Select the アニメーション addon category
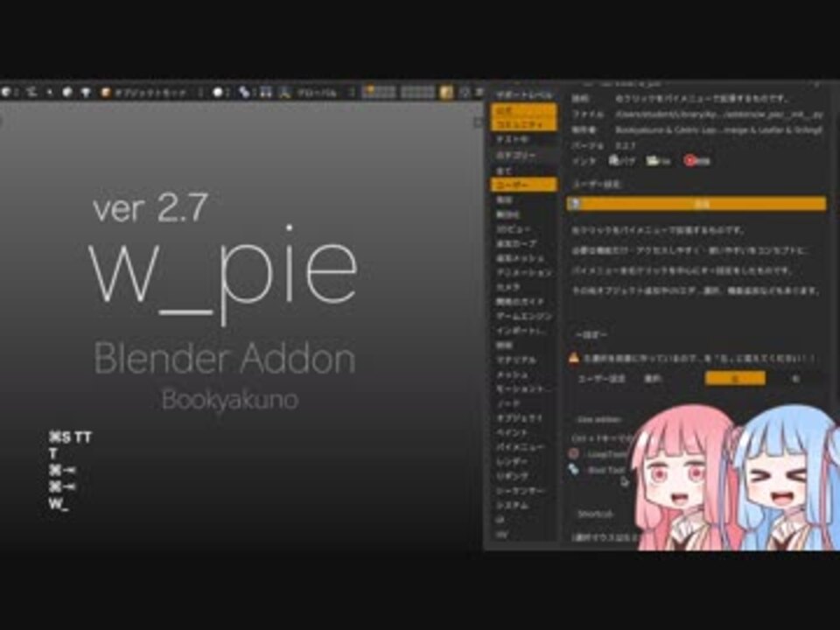840x630 pixels. [523, 273]
